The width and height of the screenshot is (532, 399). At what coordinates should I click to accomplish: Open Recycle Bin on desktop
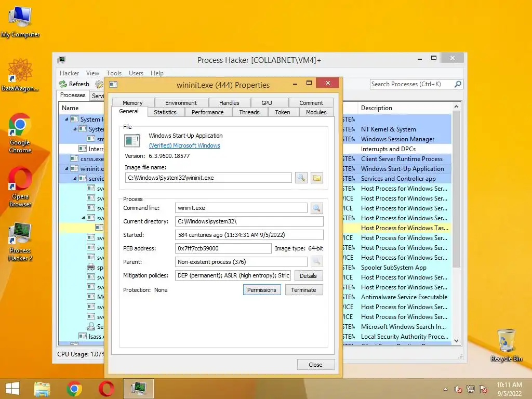506,345
